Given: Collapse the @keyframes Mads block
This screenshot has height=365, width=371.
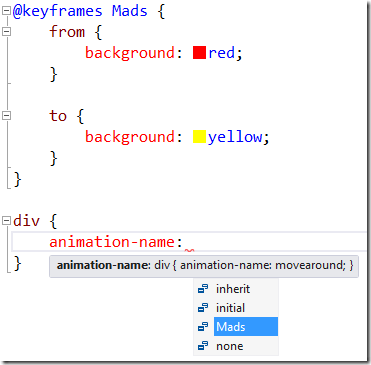Looking at the screenshot, I should pos(6,11).
